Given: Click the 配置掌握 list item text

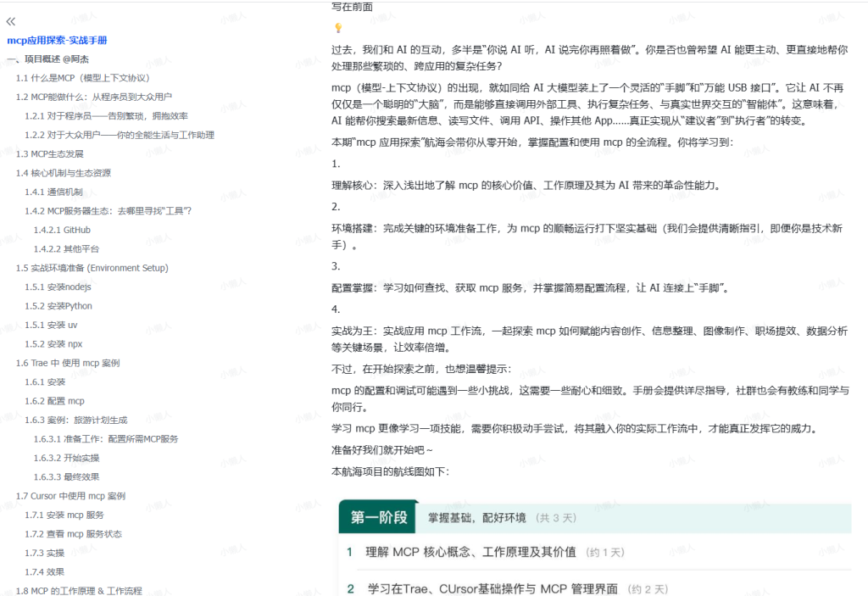Looking at the screenshot, I should (531, 287).
